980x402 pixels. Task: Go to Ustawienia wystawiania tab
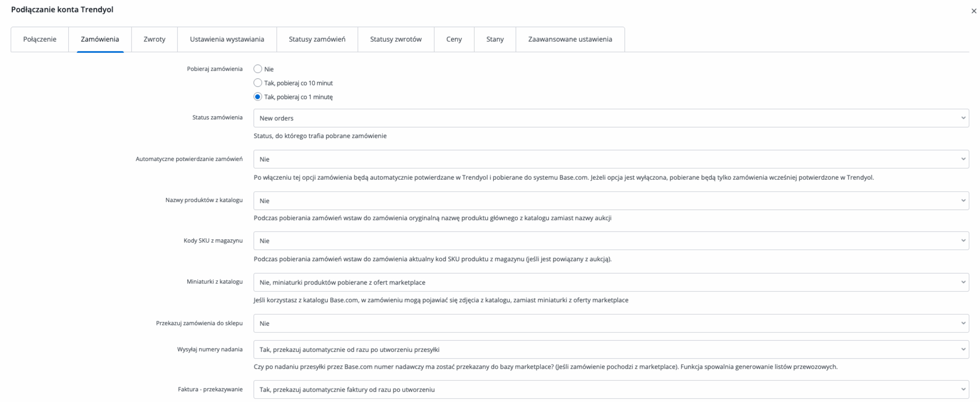tap(227, 39)
